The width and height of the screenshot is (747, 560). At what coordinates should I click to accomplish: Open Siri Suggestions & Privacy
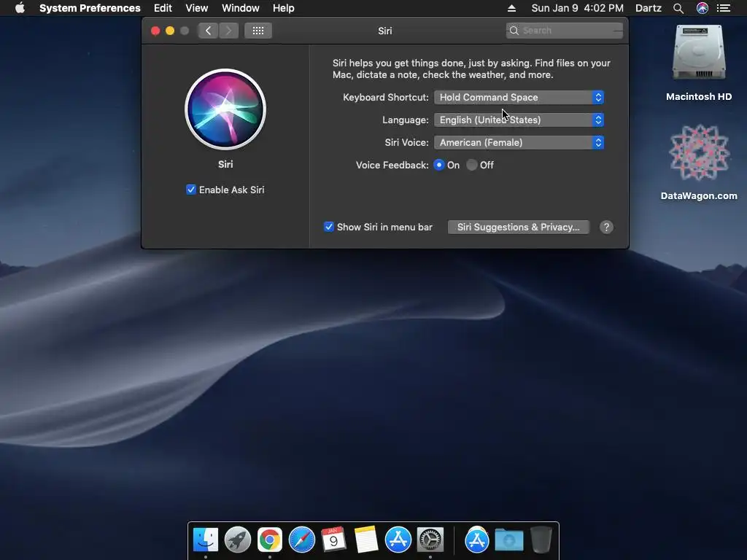click(x=519, y=227)
